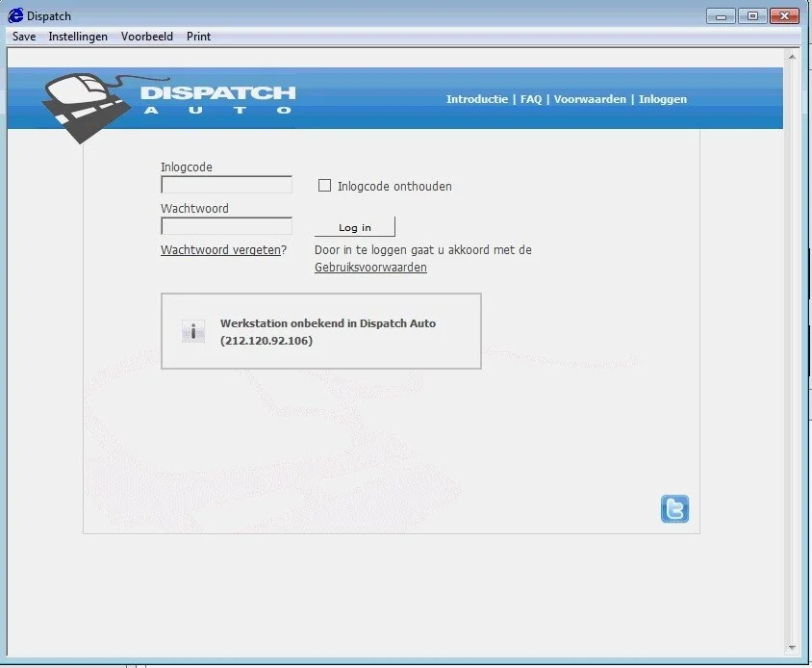This screenshot has width=812, height=668.
Task: Open the Print menu
Action: pos(198,37)
